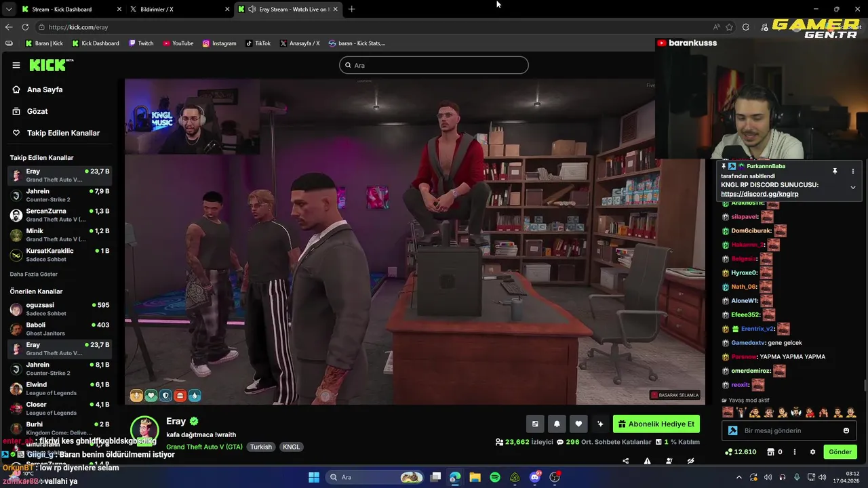The width and height of the screenshot is (868, 488).
Task: Open Discord from the taskbar
Action: click(535, 477)
